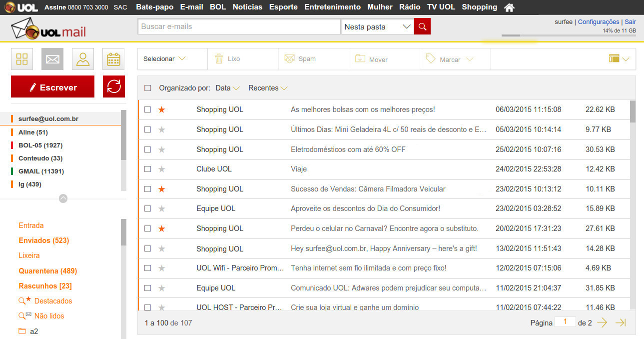Open the Configurações link
Viewport: 644px width, 339px height.
599,22
